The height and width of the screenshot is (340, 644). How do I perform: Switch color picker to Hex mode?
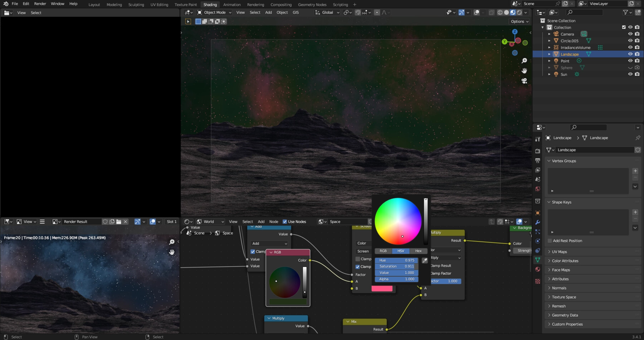point(418,251)
